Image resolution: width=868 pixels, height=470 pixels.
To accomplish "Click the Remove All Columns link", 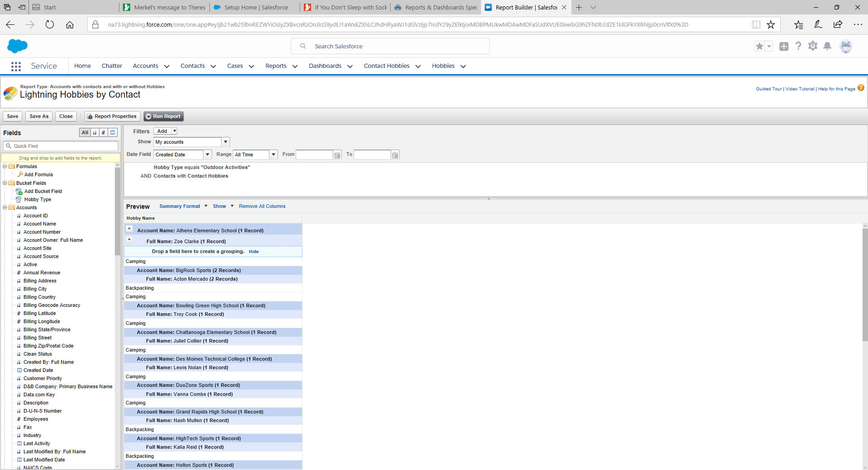I will tap(262, 207).
